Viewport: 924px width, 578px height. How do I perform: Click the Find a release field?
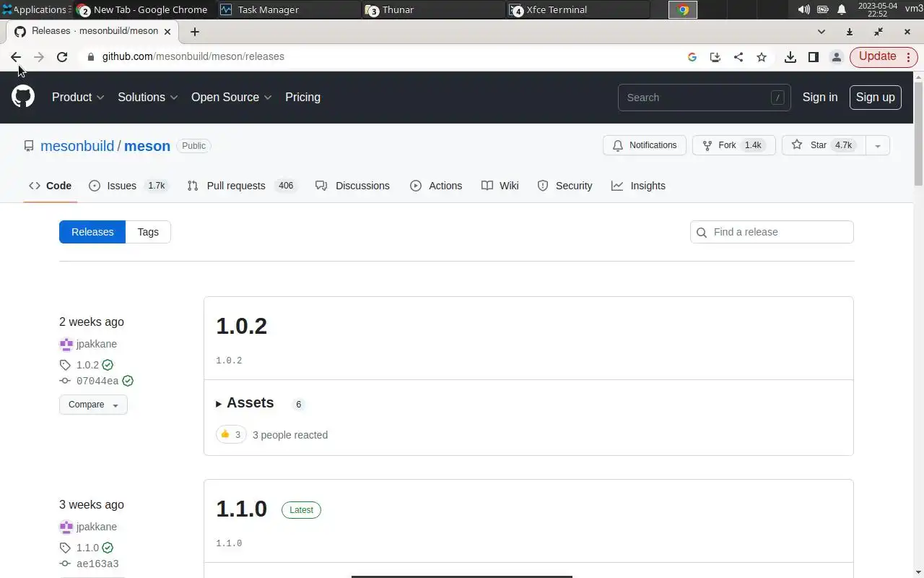tap(772, 232)
